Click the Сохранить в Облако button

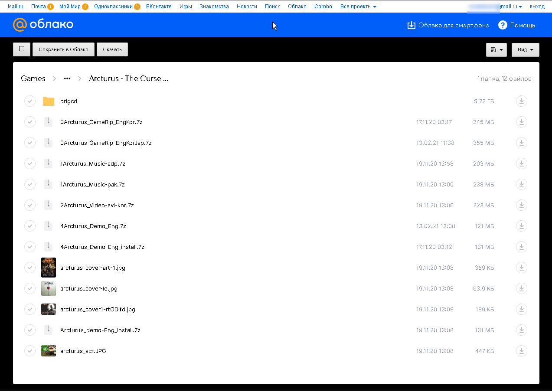(x=63, y=49)
